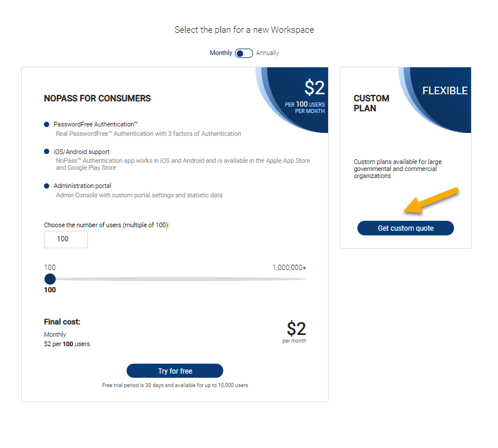Viewport: 498px width, 448px height.
Task: Click the number of users input field
Action: tap(66, 239)
